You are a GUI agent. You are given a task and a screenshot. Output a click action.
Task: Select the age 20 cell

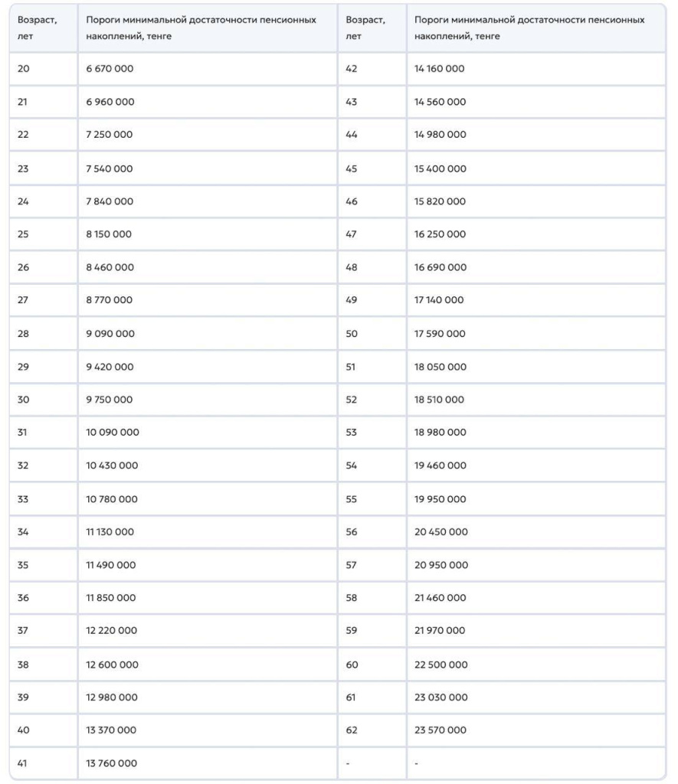click(44, 69)
